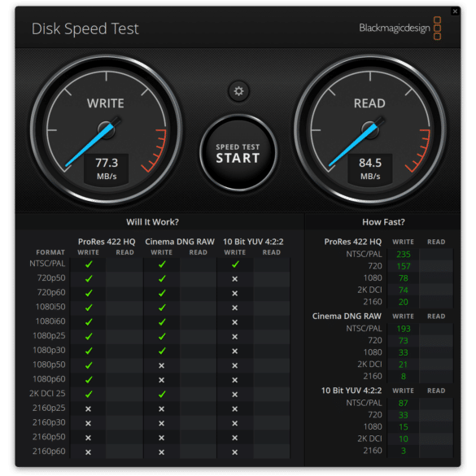Click ProRes 422 HQ cross for 2160p60

click(x=88, y=452)
